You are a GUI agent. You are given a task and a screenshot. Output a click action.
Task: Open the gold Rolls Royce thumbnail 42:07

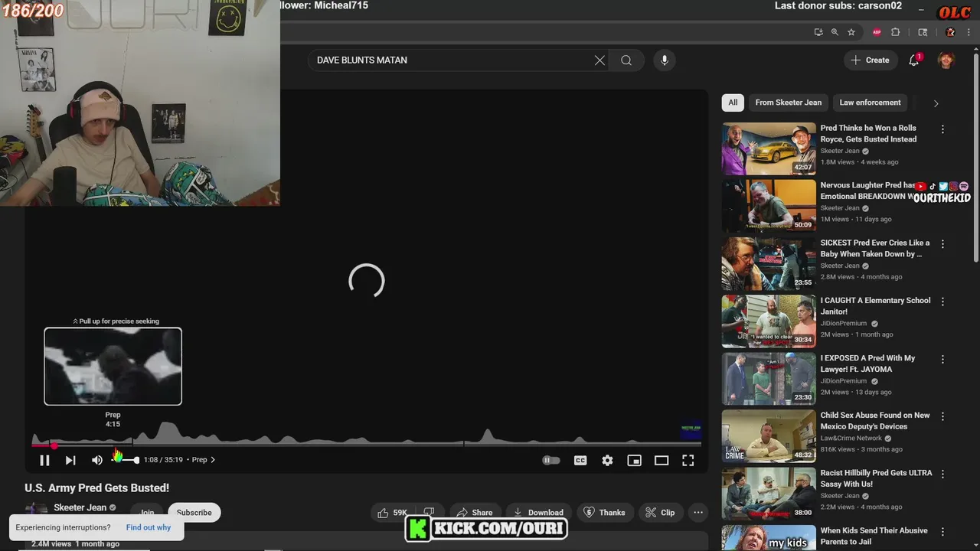pyautogui.click(x=769, y=148)
